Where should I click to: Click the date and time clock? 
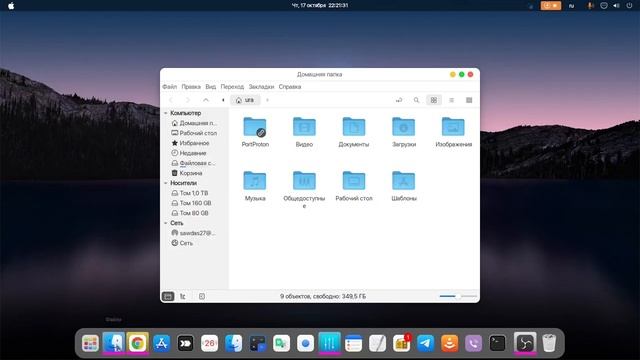pos(320,6)
